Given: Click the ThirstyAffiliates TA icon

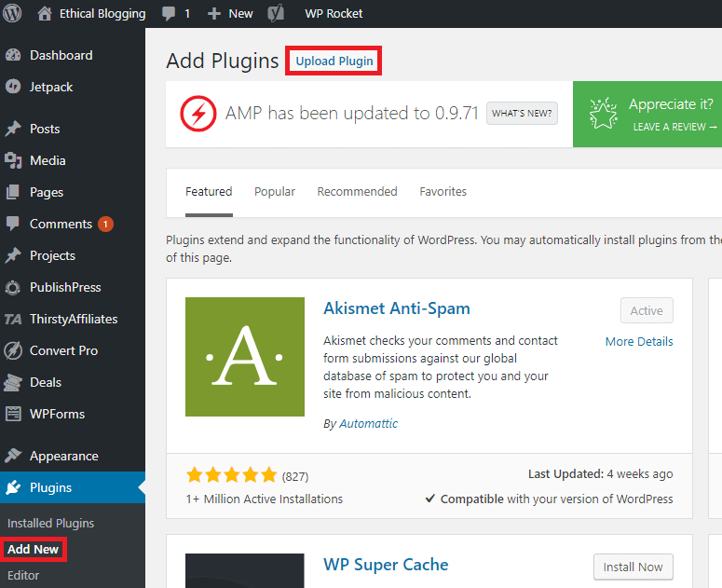Looking at the screenshot, I should 13,319.
